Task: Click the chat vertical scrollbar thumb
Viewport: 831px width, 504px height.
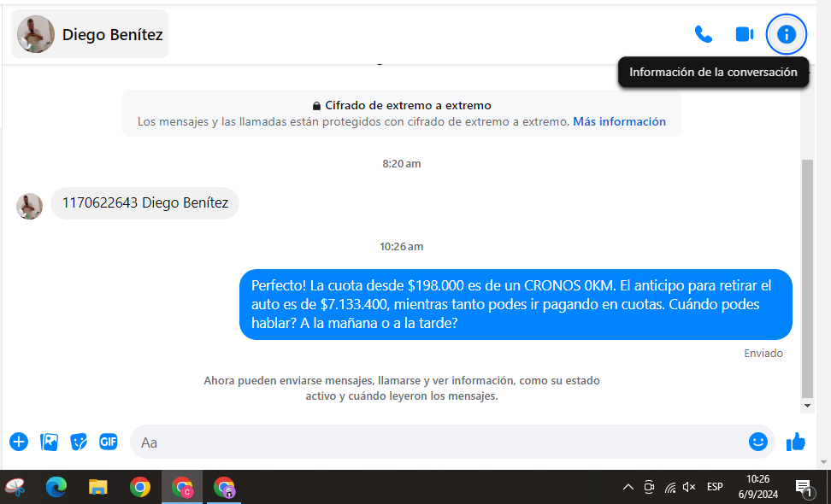Action: [x=807, y=278]
